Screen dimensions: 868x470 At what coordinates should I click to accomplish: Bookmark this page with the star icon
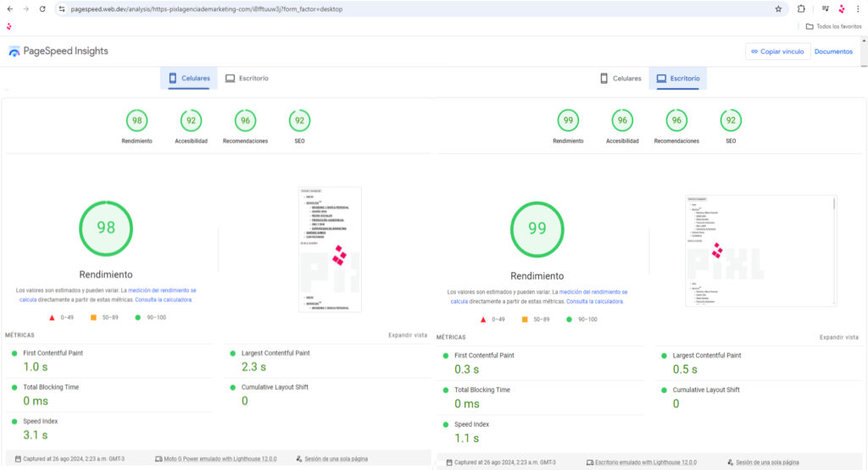[x=778, y=8]
